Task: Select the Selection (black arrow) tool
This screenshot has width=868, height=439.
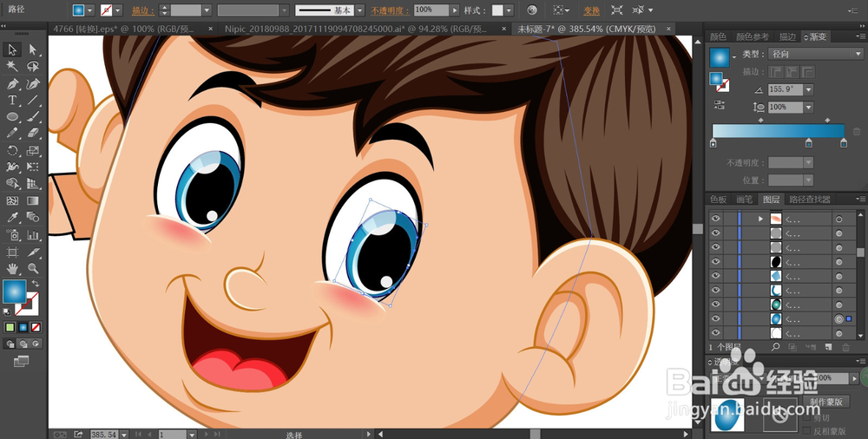Action: tap(12, 49)
